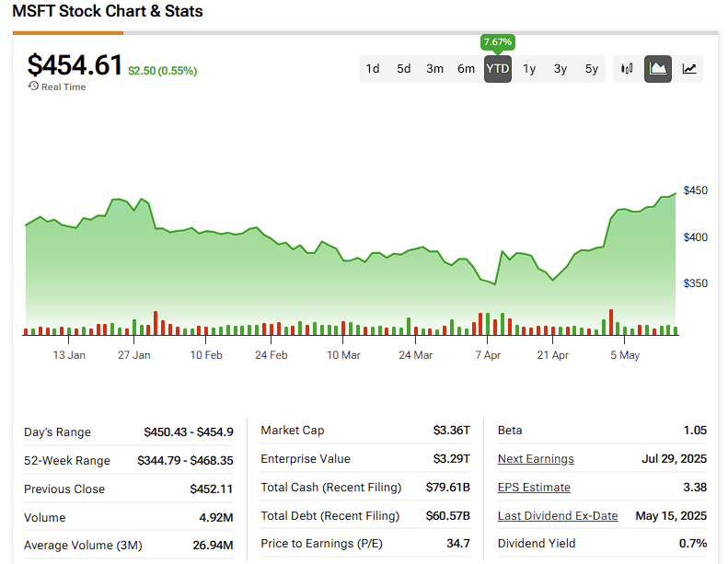Click the $454.61 current price
The height and width of the screenshot is (564, 728).
tap(75, 64)
